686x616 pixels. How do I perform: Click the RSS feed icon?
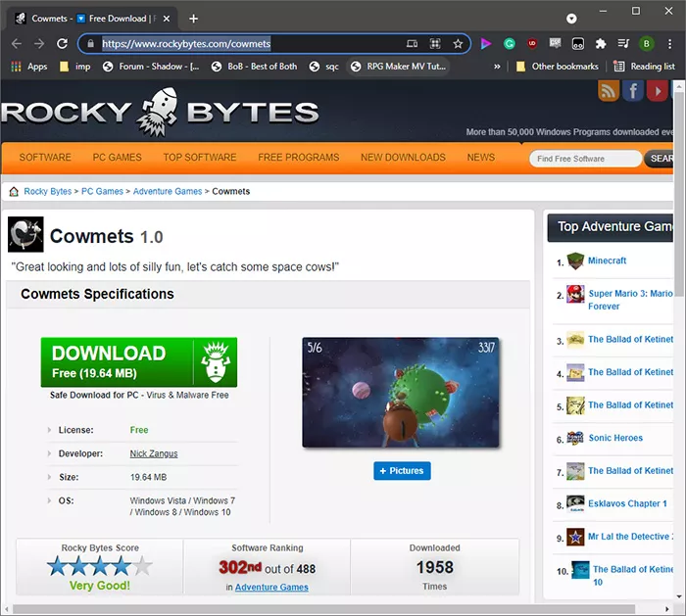click(609, 90)
